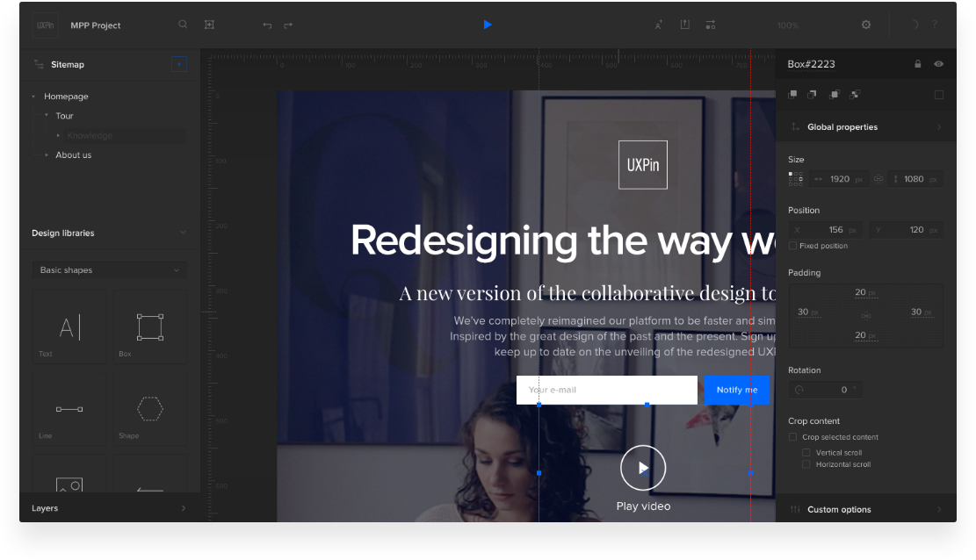The image size is (976, 560).
Task: Open the Basic shapes dropdown
Action: click(109, 270)
